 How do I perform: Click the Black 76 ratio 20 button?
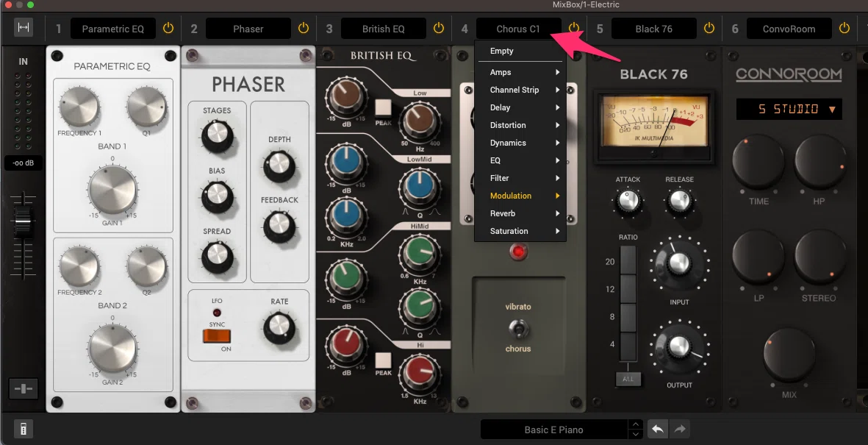pos(628,261)
